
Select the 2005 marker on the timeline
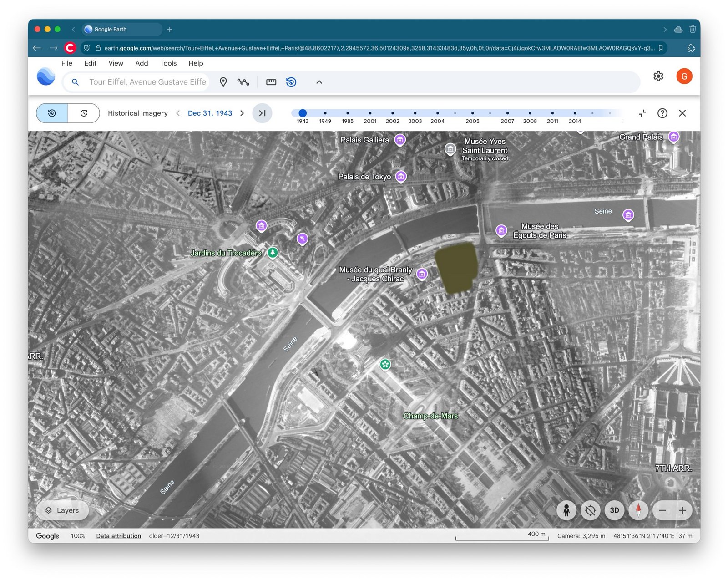tap(472, 113)
